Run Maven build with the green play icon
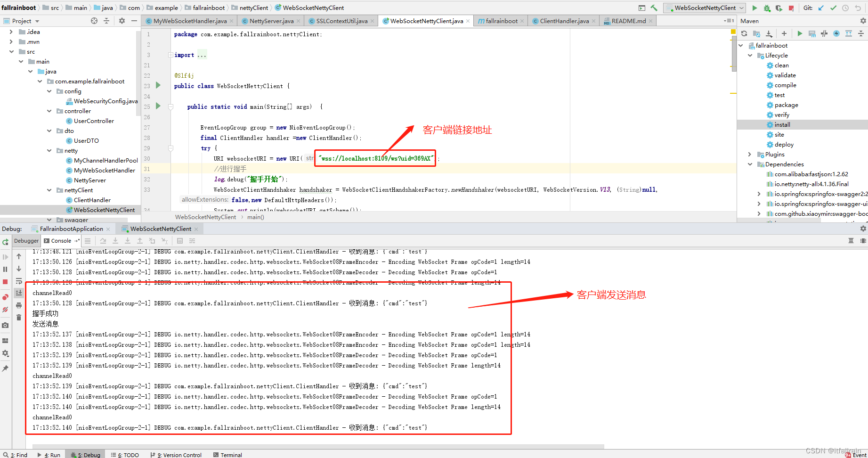The height and width of the screenshot is (458, 868). [x=800, y=33]
